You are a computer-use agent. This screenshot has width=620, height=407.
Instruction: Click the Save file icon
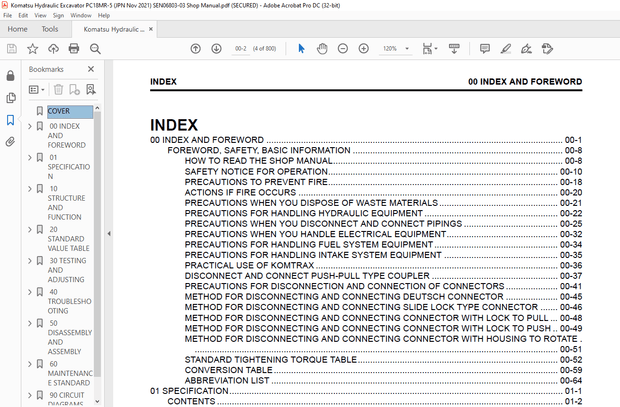point(12,49)
